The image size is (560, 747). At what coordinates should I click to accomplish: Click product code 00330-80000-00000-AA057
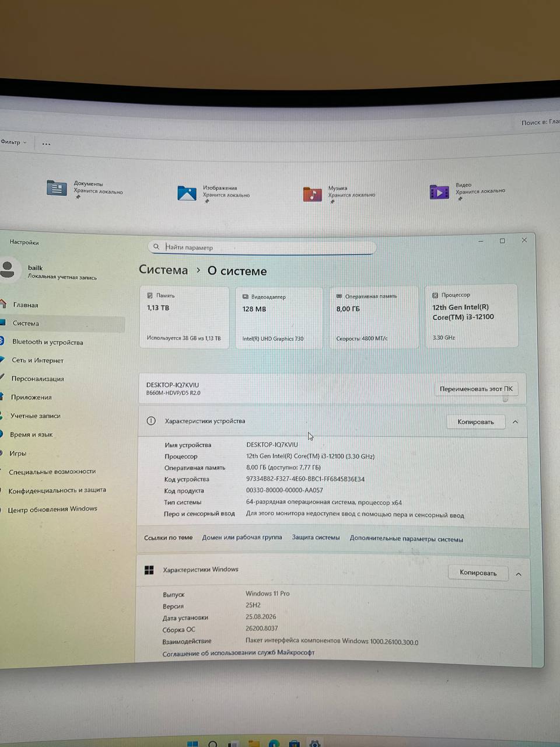[x=284, y=491]
